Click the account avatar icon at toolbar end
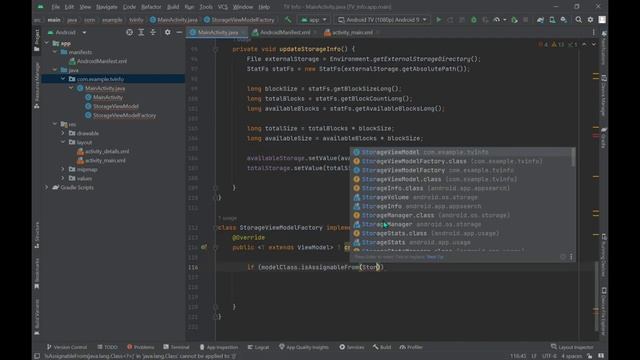640x360 pixels. pos(602,20)
